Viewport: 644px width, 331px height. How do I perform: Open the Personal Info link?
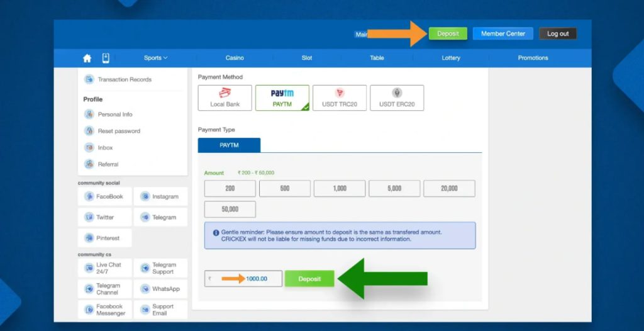115,115
